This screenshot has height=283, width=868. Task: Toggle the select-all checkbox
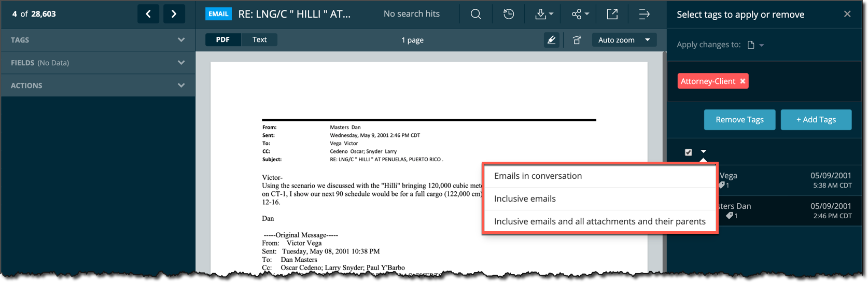pos(688,152)
